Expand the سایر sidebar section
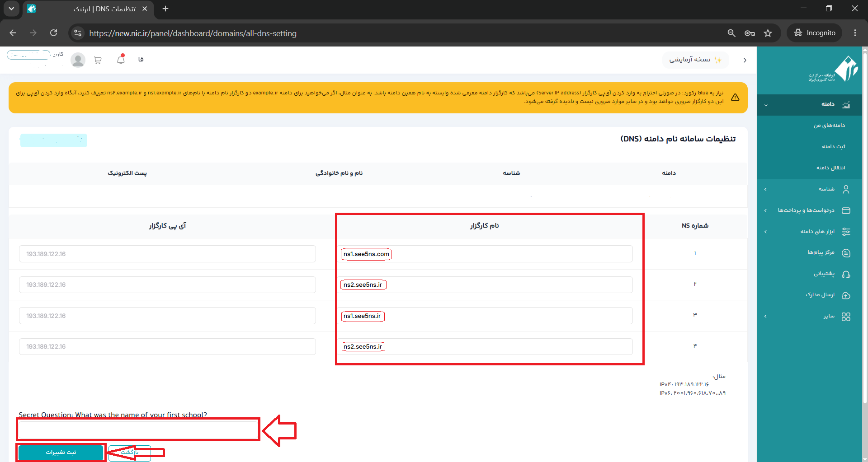Viewport: 868px width, 462px height. (765, 316)
